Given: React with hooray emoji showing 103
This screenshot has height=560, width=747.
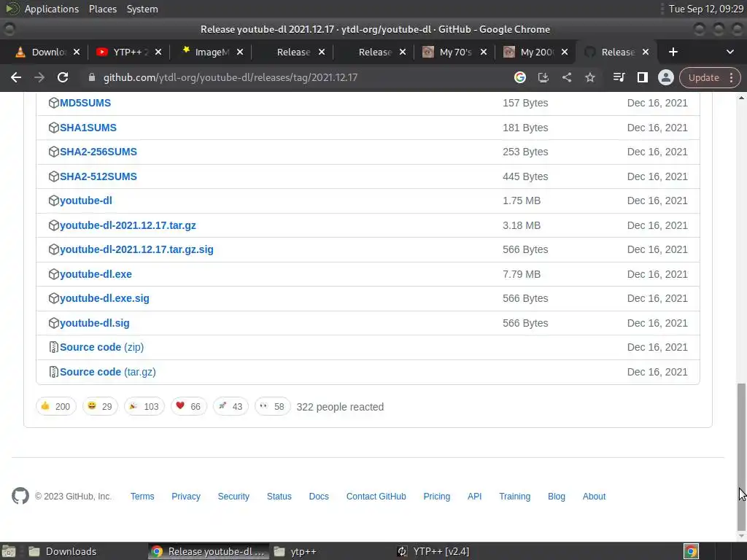Looking at the screenshot, I should [x=144, y=406].
